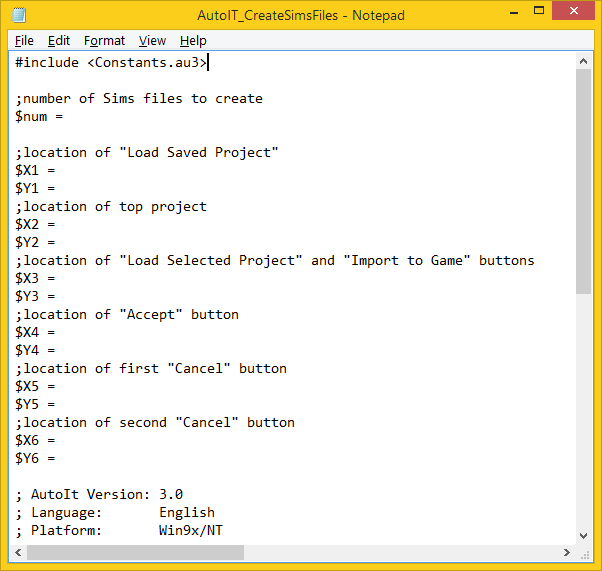Click the vertical scrollbar up arrow
This screenshot has height=571, width=602.
pyautogui.click(x=584, y=61)
